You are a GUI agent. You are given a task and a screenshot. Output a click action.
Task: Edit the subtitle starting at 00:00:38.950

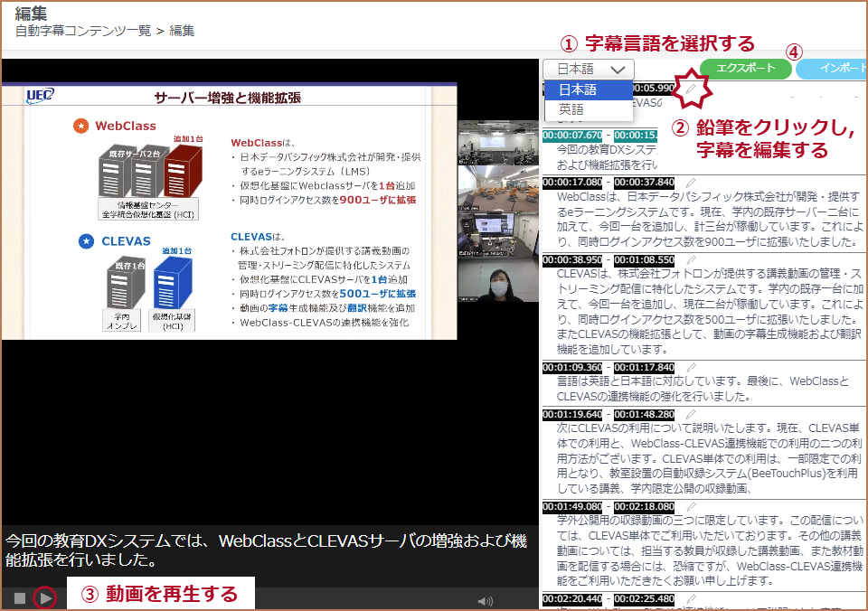coord(692,258)
